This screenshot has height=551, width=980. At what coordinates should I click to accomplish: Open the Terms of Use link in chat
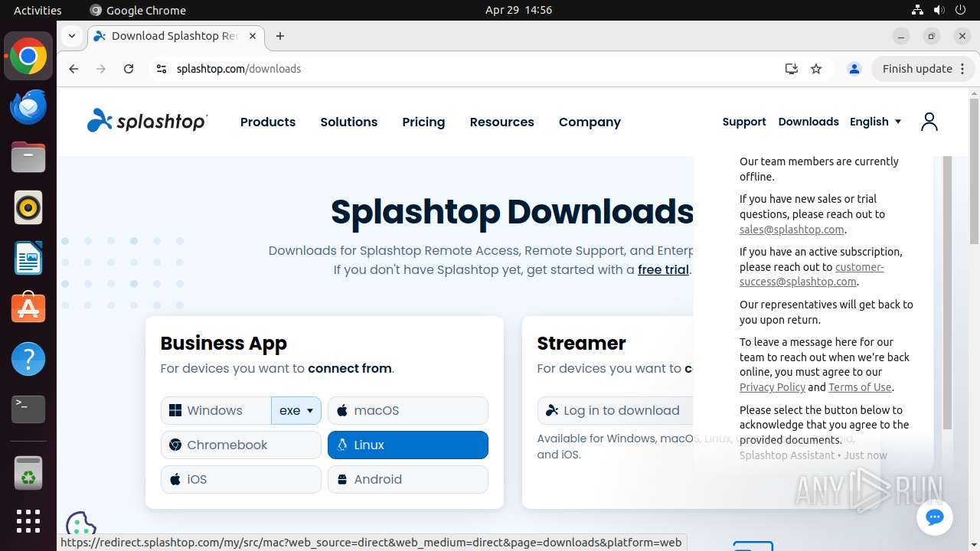pos(860,387)
